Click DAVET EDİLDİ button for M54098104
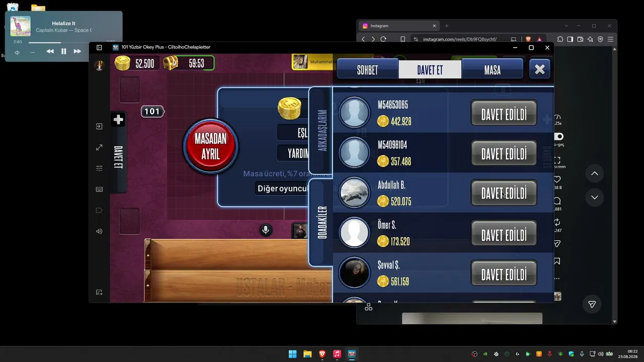 tap(504, 153)
